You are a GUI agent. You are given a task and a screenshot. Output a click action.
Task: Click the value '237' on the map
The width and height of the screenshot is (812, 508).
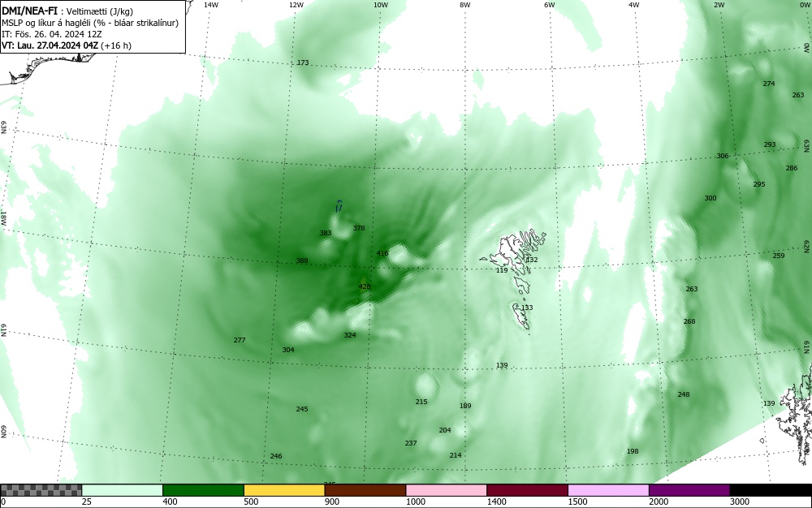pyautogui.click(x=411, y=443)
